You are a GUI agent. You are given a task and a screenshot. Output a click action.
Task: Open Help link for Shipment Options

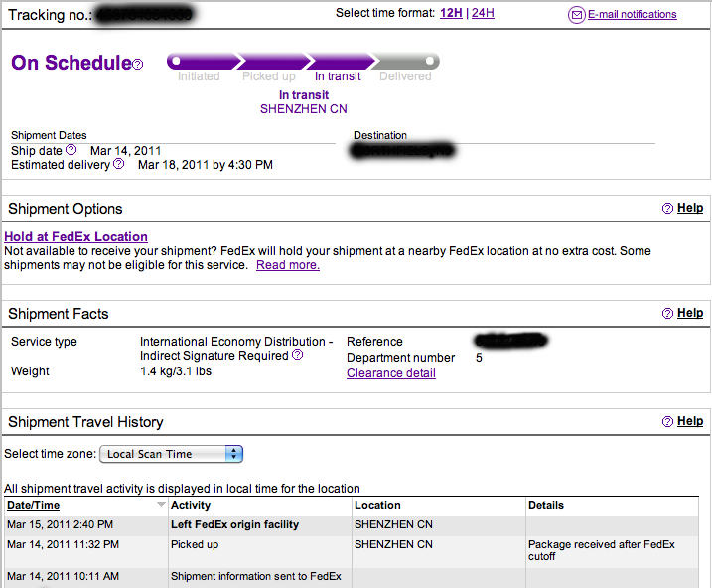pyautogui.click(x=690, y=208)
